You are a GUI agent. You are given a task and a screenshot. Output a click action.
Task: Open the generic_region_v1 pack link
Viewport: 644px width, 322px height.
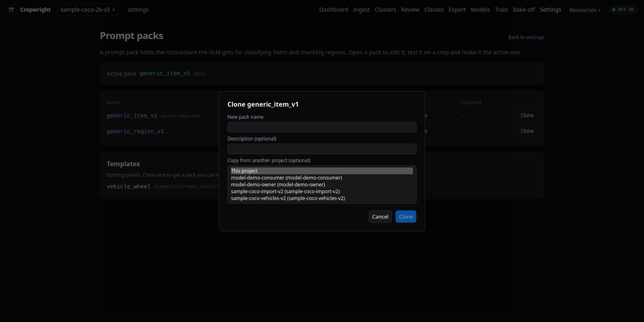(135, 132)
